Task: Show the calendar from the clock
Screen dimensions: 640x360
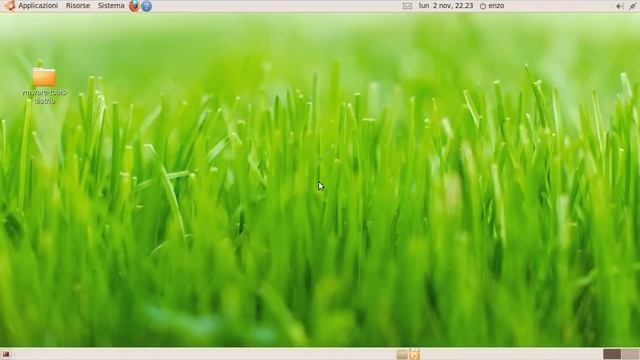Action: [446, 6]
